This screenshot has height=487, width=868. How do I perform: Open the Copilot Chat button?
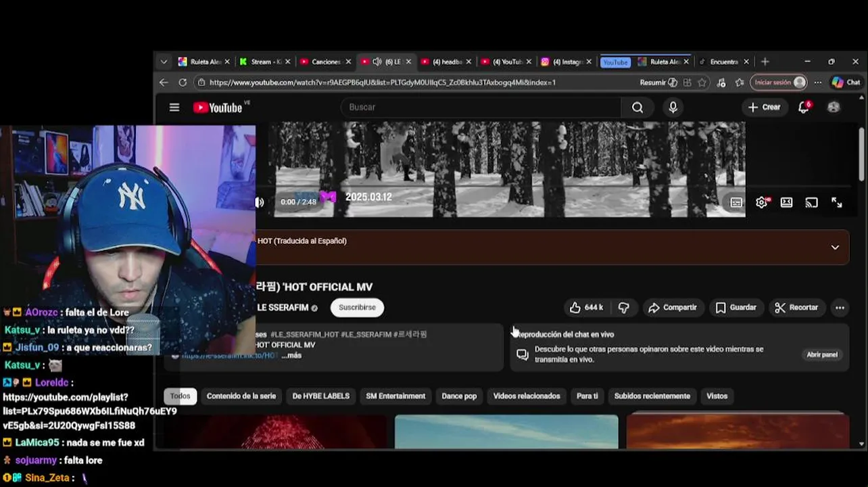click(x=846, y=83)
